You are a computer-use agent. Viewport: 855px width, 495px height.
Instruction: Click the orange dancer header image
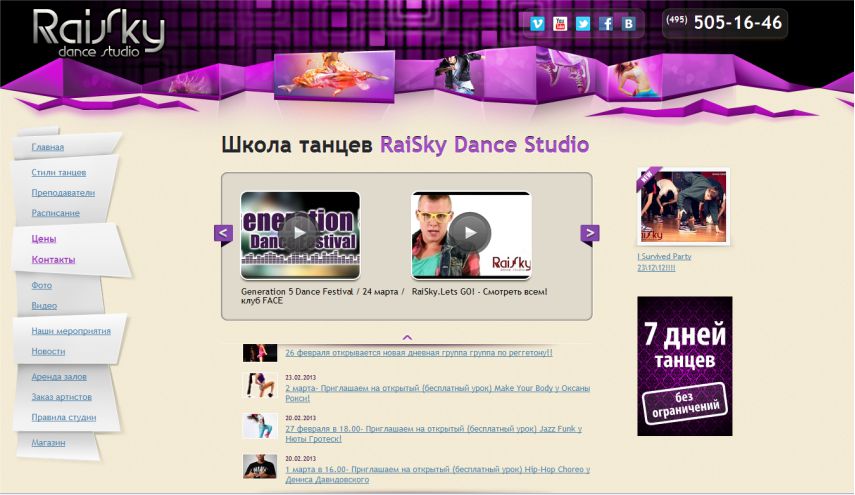(x=334, y=76)
